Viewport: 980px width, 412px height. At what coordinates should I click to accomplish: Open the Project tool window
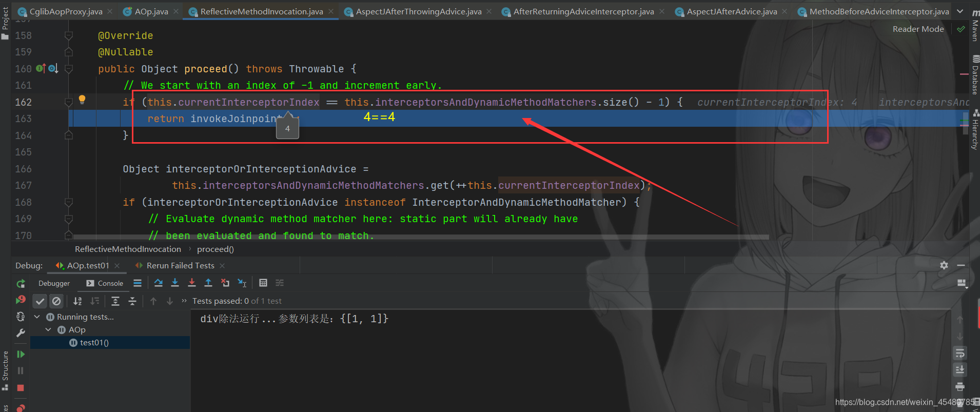tap(5, 23)
